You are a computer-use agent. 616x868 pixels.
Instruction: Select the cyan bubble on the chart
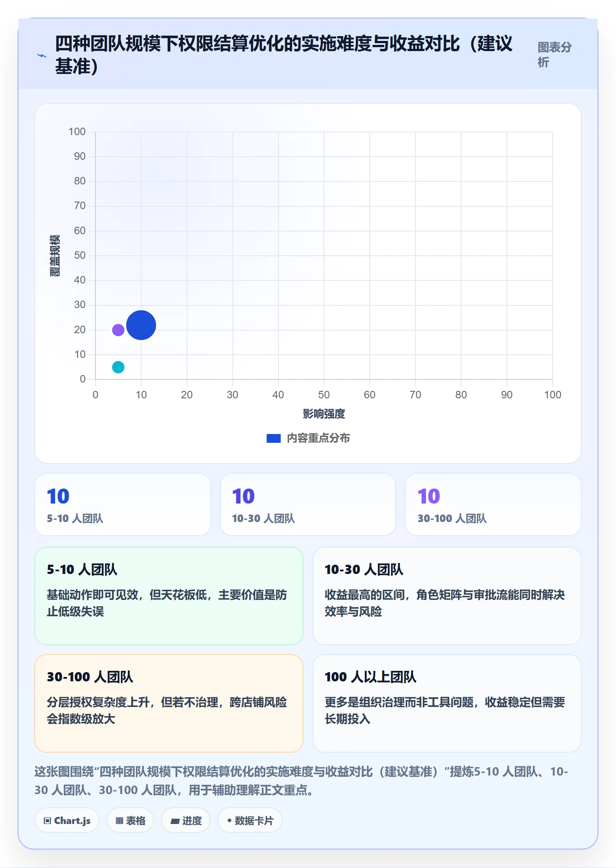click(118, 367)
